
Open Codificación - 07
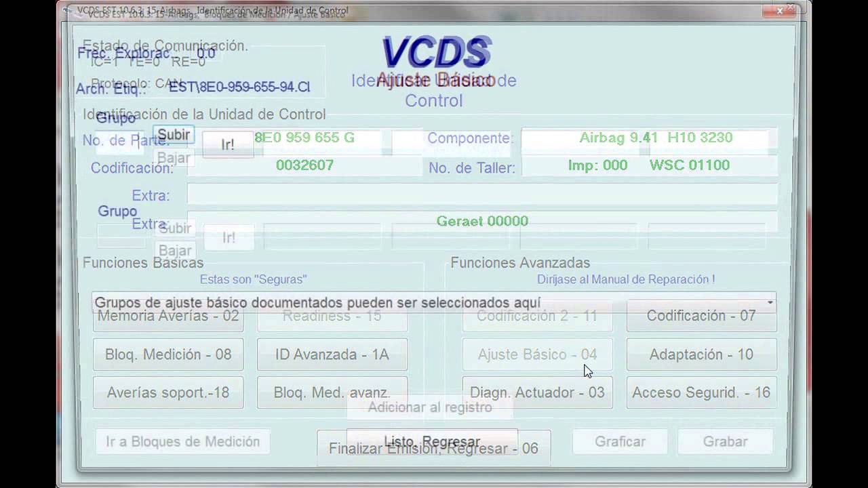click(701, 316)
